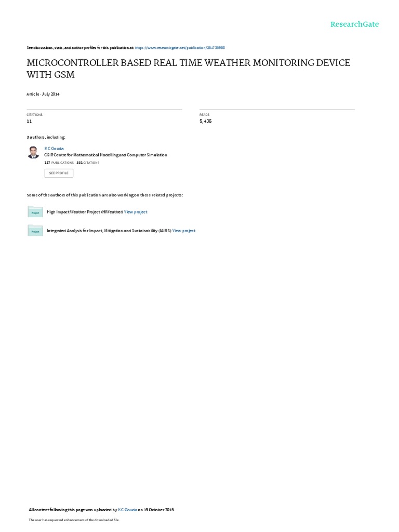Click High Impact Weather Project title text
399x532 pixels.
[x=85, y=212]
